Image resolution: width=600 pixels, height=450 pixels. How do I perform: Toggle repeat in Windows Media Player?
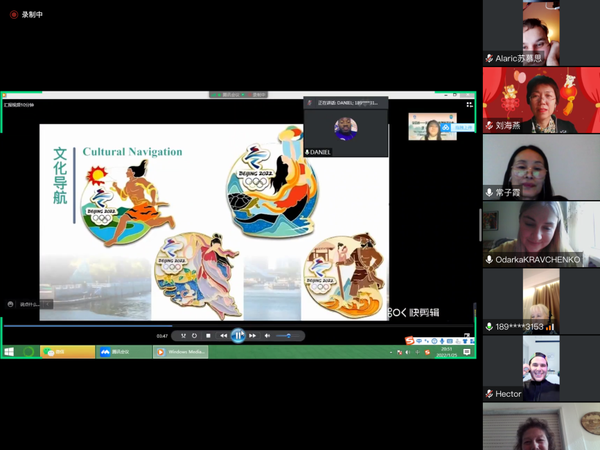[x=194, y=336]
